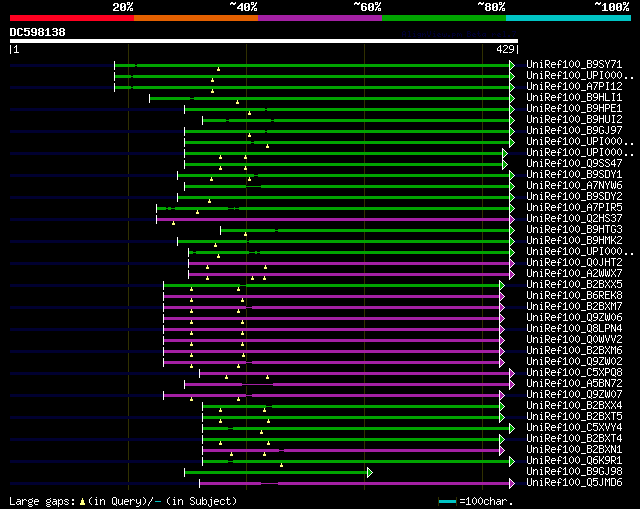Select hit UniRef100_Q9SS47
The image size is (640, 509).
point(574,164)
